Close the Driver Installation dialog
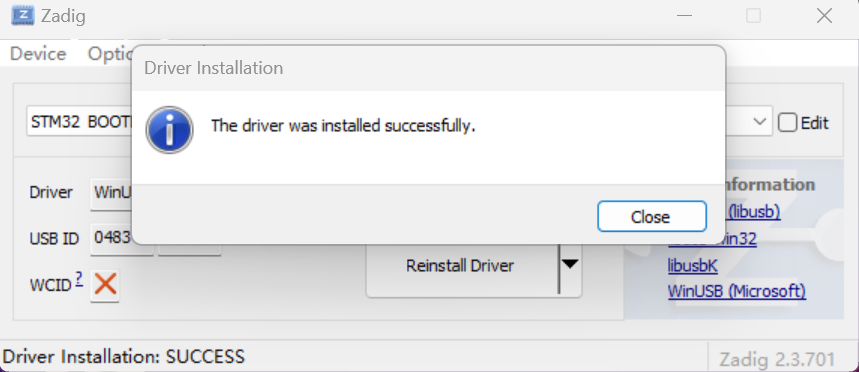 click(x=651, y=217)
